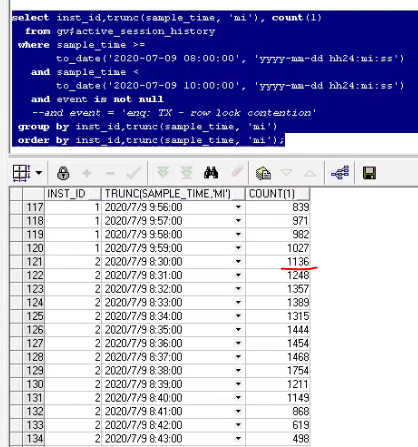Click the count cell showing 1754
The image size is (418, 447).
(278, 370)
